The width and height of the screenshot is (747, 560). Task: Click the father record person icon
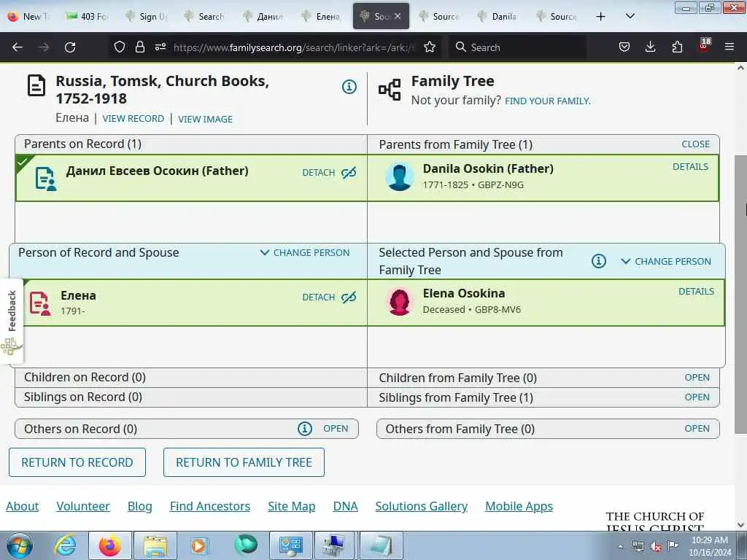tap(46, 179)
